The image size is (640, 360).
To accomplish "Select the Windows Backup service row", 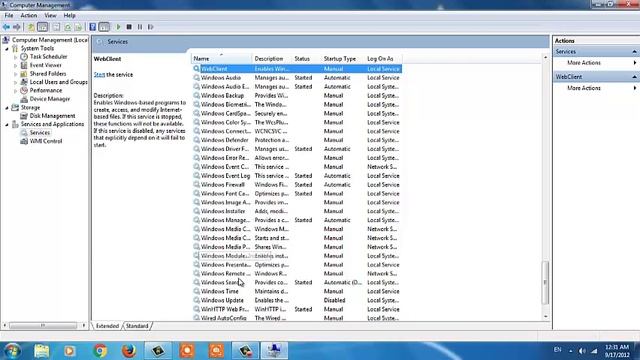I will pyautogui.click(x=297, y=96).
